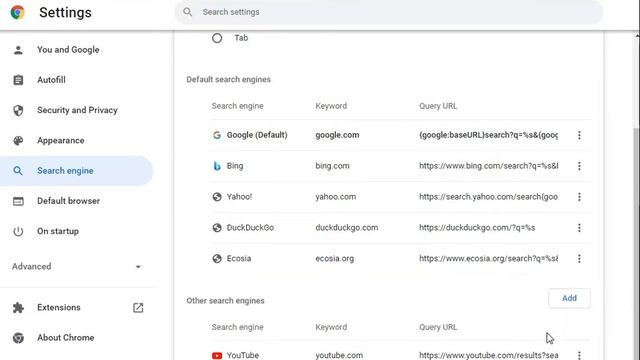
Task: Click the Advanced label in sidebar
Action: tap(31, 267)
